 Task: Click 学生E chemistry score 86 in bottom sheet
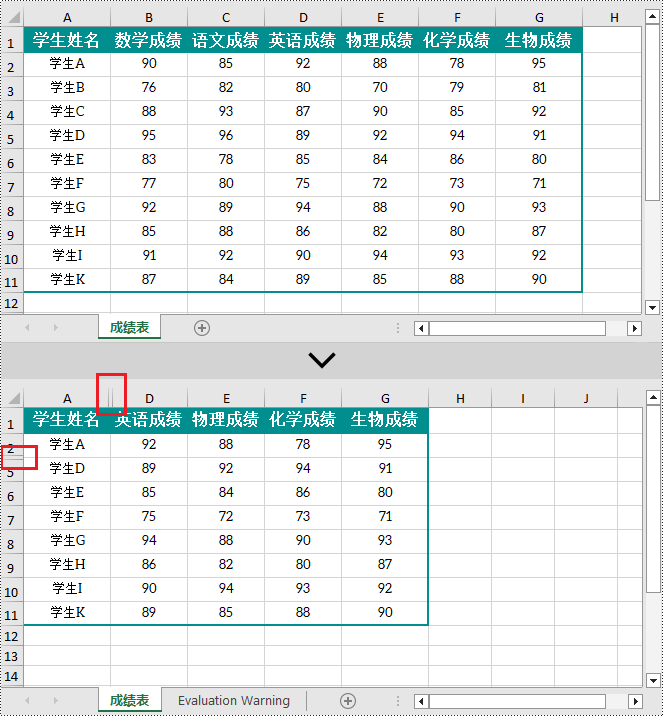pos(303,493)
